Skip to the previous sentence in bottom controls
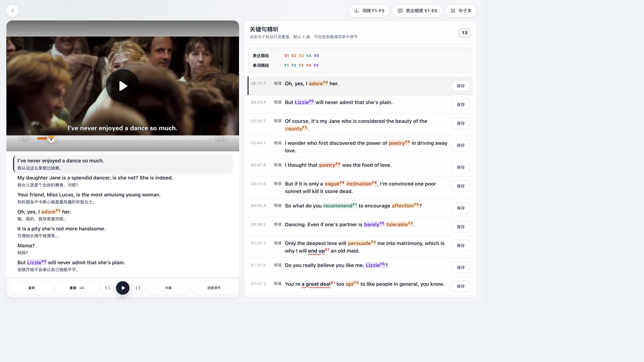Viewport: 644px width, 362px height. [x=107, y=288]
